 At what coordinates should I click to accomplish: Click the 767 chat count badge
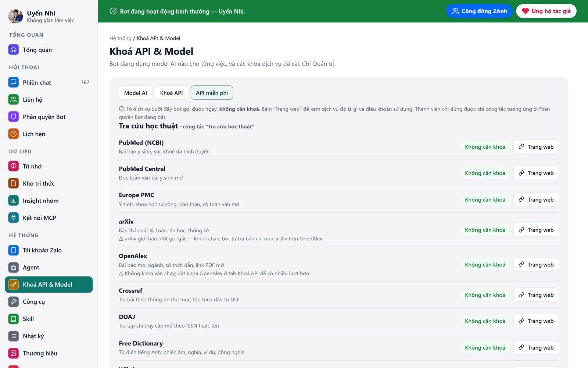pos(85,82)
